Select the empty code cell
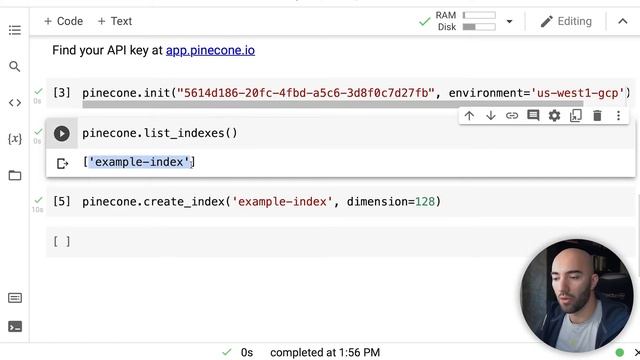Screen dimensions: 640x360 click(x=341, y=242)
